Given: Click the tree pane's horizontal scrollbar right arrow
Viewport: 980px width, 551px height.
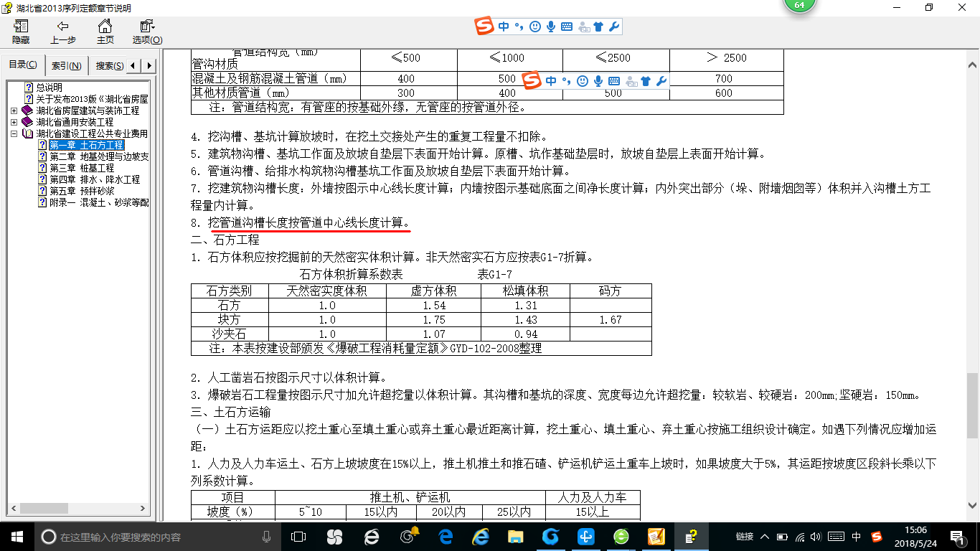Looking at the screenshot, I should coord(143,509).
